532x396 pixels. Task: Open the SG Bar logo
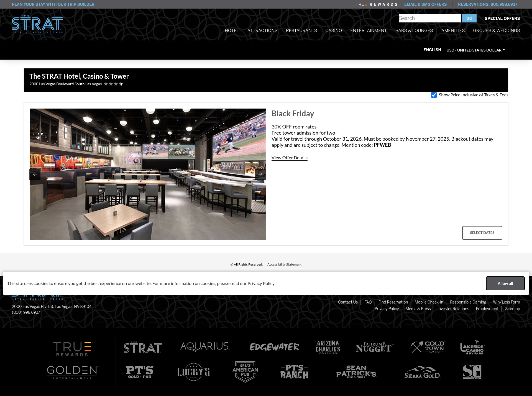coord(472,372)
